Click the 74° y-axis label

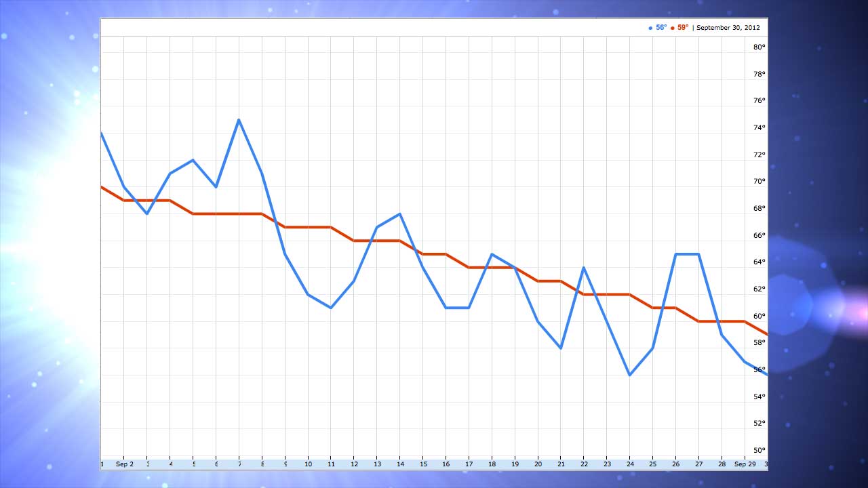point(759,127)
